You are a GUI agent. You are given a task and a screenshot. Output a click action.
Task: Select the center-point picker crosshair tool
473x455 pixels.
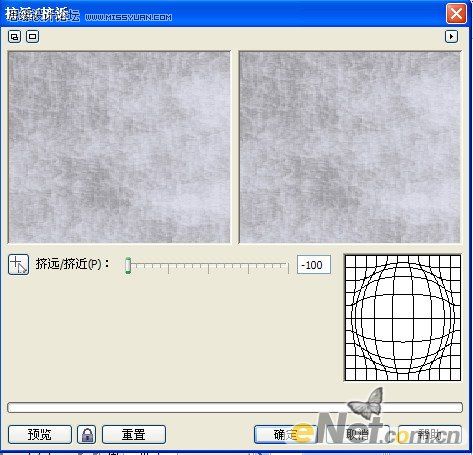click(x=18, y=265)
